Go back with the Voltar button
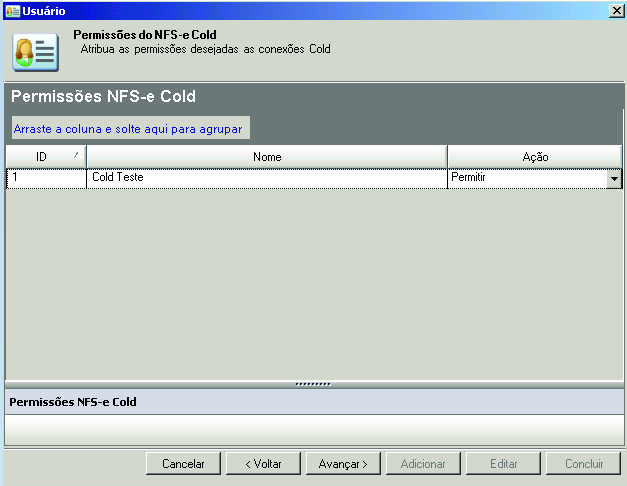This screenshot has height=486, width=627. coord(263,464)
